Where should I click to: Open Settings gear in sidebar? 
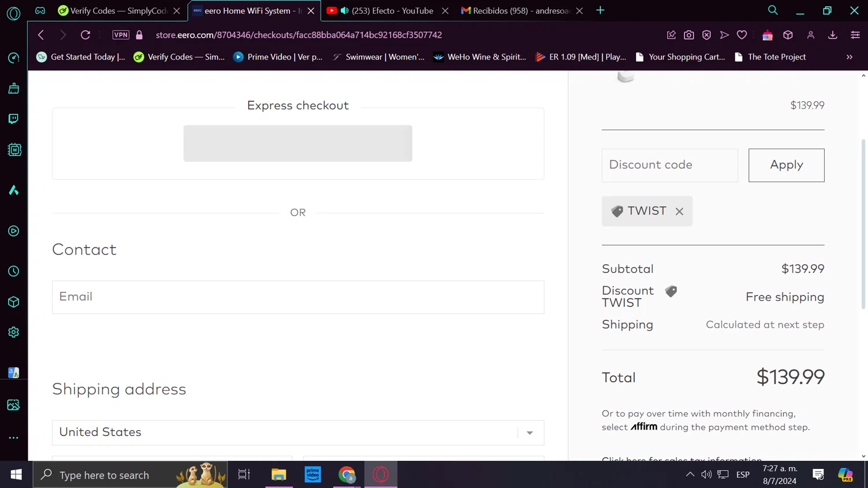pyautogui.click(x=13, y=332)
